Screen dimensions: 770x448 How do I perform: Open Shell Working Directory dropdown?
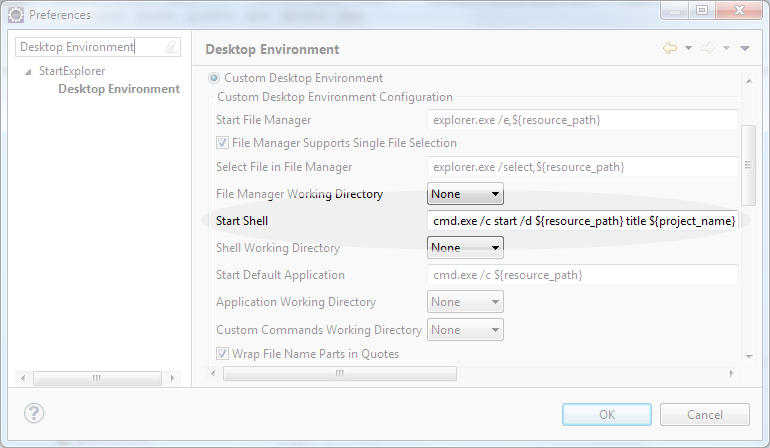coord(465,247)
